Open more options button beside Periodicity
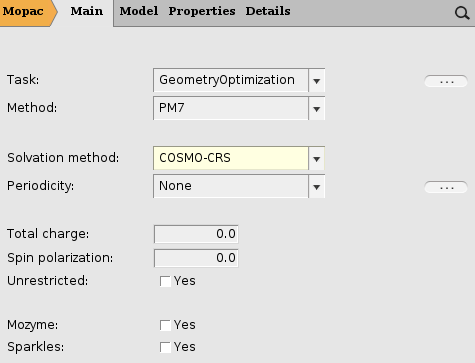The width and height of the screenshot is (475, 363). click(446, 187)
